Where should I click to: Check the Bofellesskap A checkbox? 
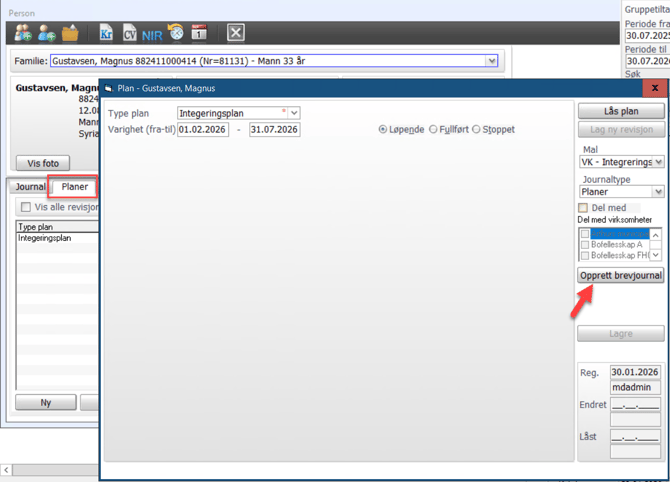point(586,244)
